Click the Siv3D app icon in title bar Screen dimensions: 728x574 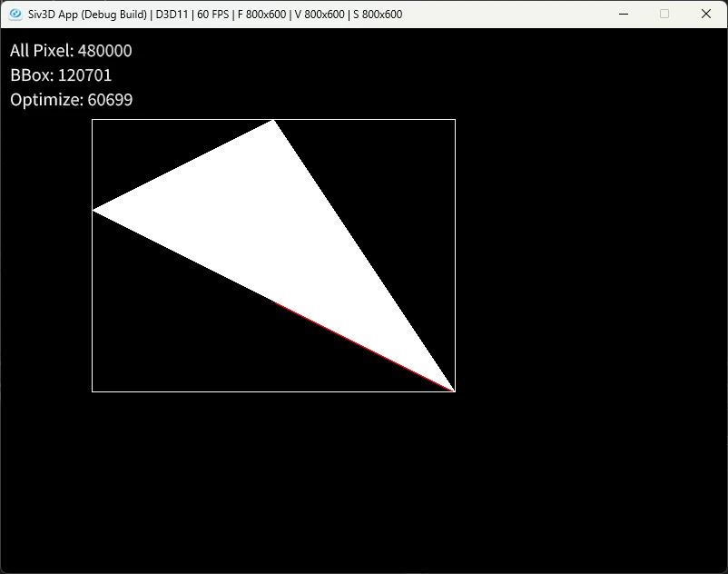[x=15, y=14]
